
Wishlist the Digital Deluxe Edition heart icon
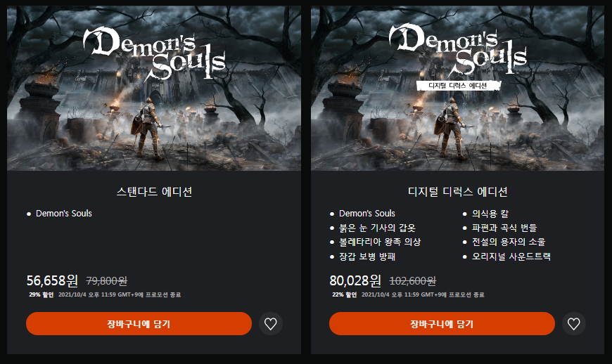click(x=574, y=323)
